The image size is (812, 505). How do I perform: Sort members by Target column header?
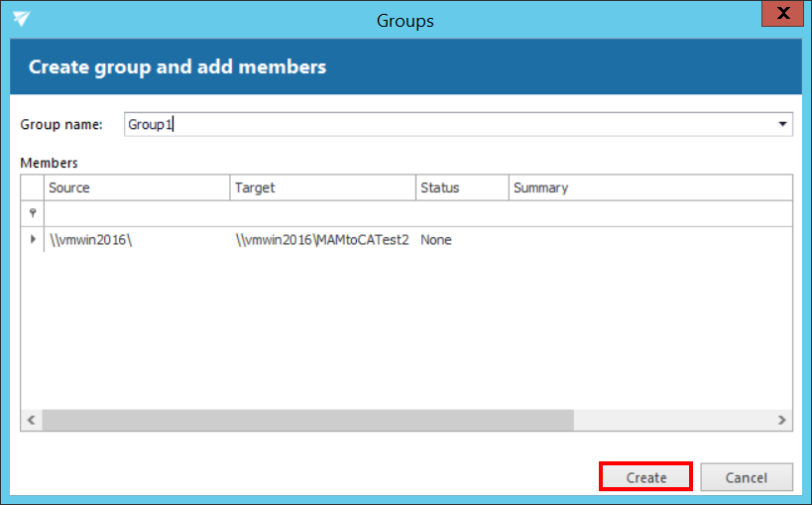[322, 188]
